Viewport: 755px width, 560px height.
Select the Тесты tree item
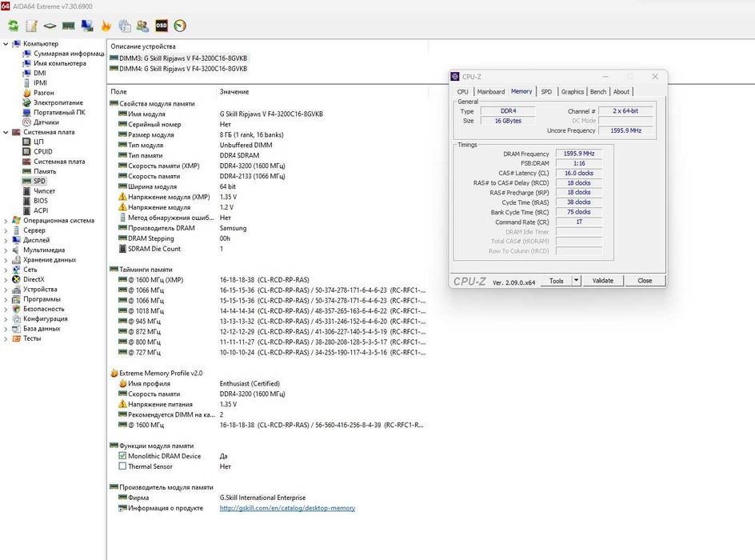point(32,338)
